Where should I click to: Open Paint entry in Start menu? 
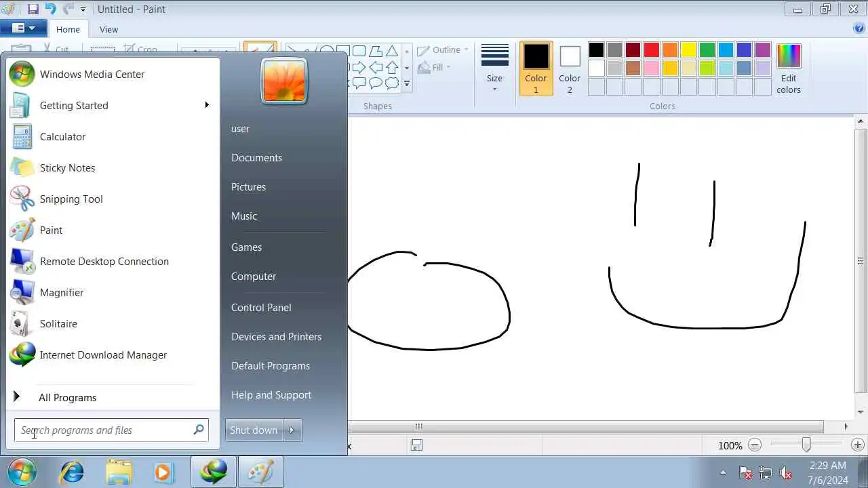(113, 230)
